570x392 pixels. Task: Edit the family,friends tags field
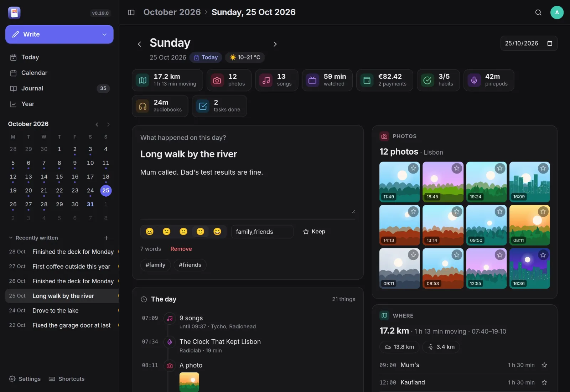(x=262, y=232)
